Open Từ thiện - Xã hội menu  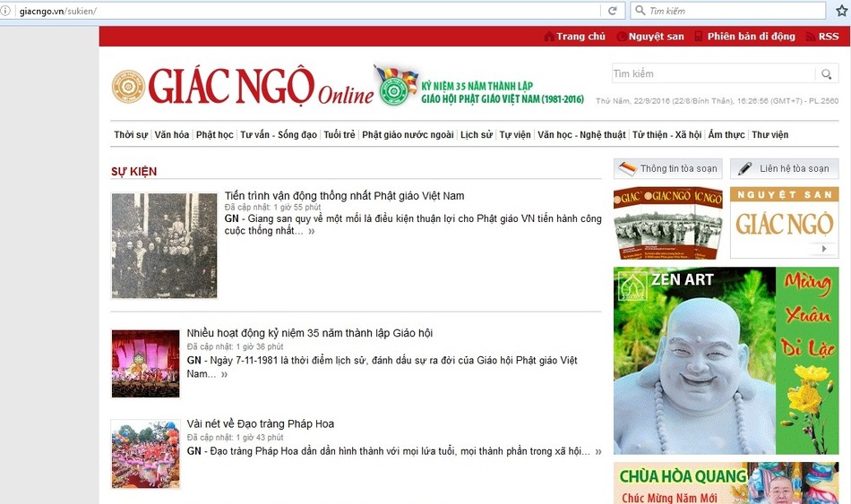[667, 134]
